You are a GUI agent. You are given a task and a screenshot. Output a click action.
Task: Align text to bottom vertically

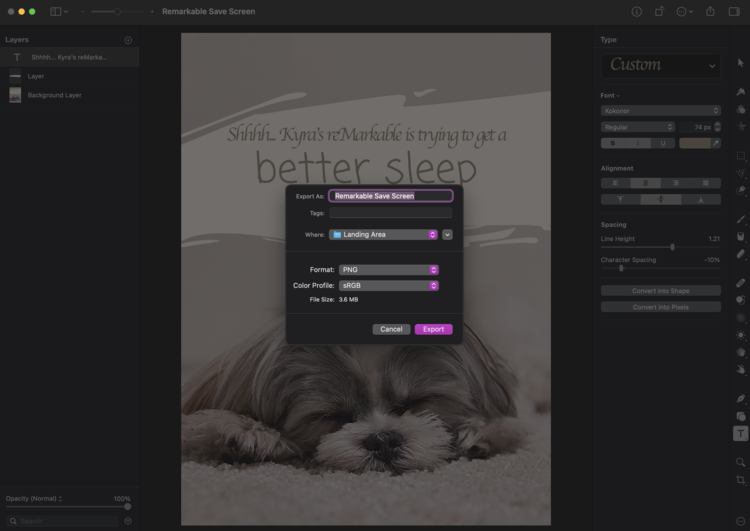701,199
